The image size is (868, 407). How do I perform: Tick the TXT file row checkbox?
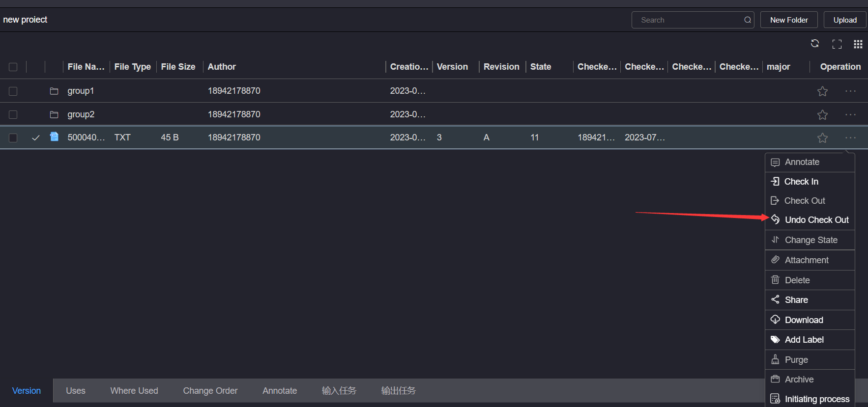13,138
